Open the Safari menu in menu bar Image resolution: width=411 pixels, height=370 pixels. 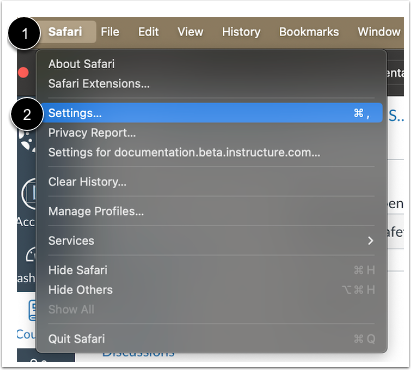click(65, 32)
